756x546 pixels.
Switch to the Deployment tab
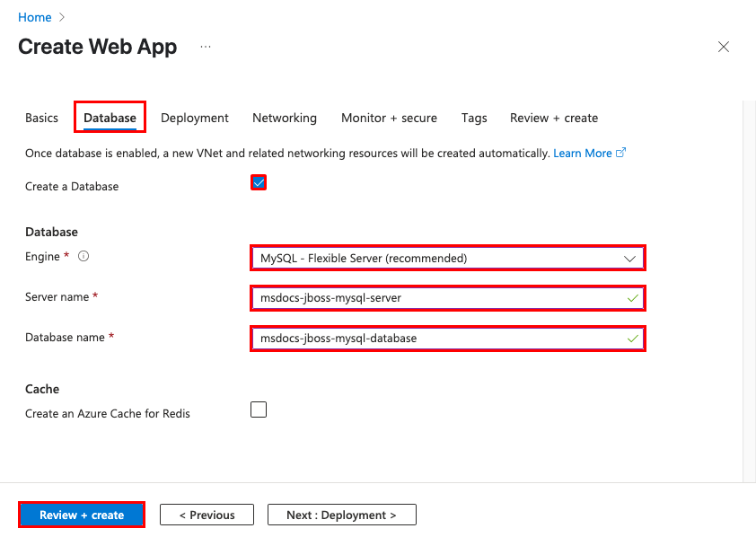pos(194,118)
